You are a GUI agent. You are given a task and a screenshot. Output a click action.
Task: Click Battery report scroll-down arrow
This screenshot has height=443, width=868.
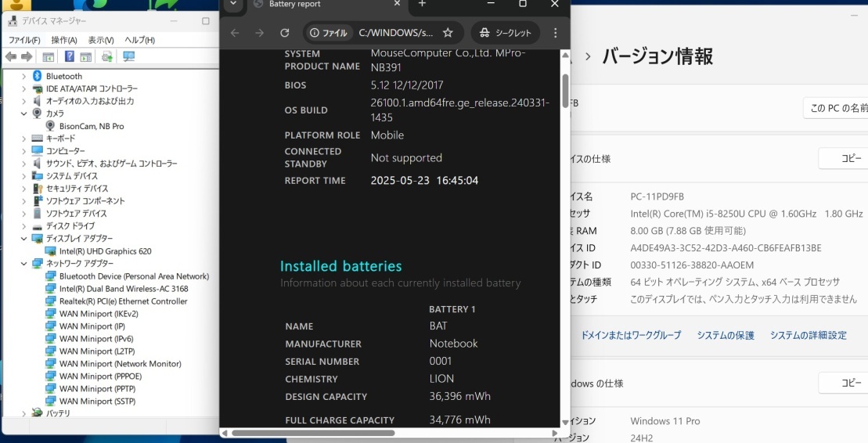coord(565,422)
